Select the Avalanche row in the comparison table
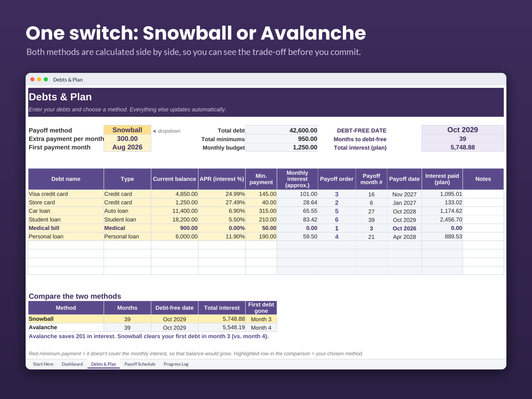532x399 pixels. pyautogui.click(x=153, y=327)
